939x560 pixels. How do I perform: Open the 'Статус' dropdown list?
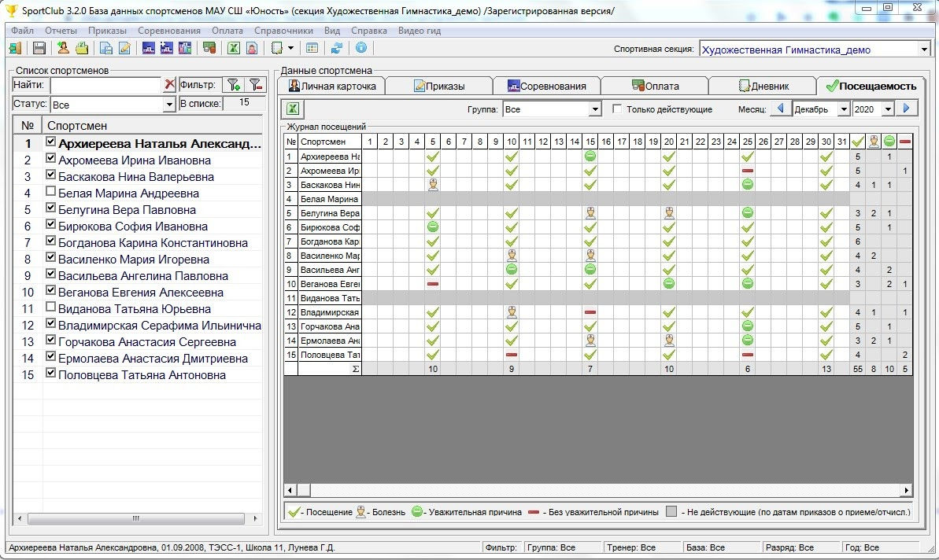point(169,105)
